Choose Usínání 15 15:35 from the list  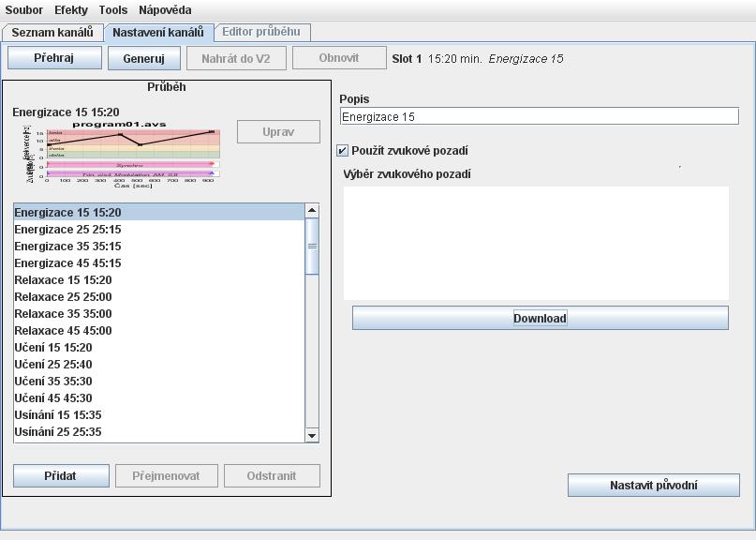[58, 415]
